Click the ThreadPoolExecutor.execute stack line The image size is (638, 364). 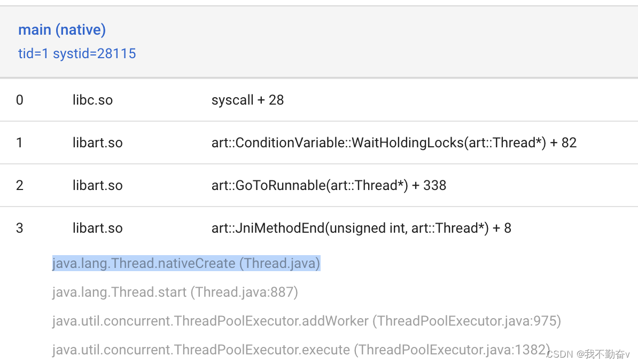click(x=299, y=350)
